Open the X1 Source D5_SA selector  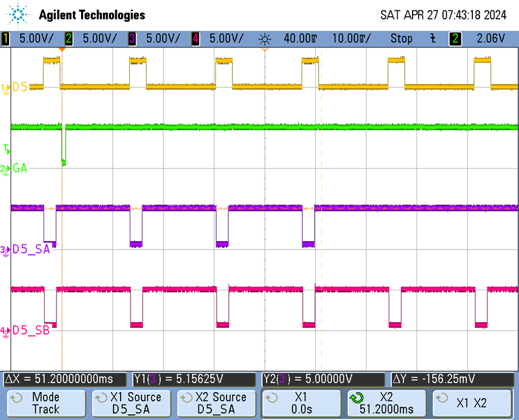[x=131, y=403]
